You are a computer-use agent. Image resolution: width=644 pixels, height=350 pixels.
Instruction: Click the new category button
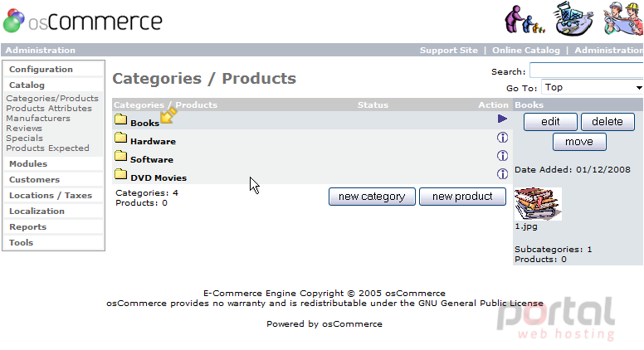pyautogui.click(x=372, y=197)
